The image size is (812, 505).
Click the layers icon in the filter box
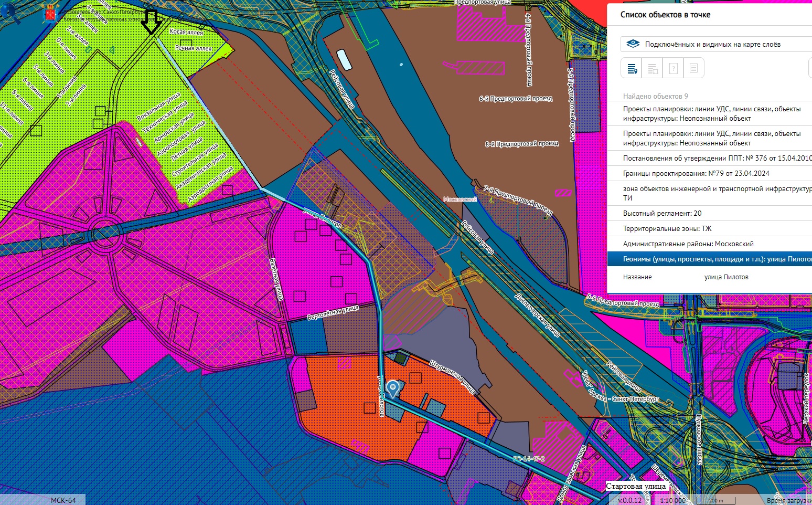click(633, 44)
